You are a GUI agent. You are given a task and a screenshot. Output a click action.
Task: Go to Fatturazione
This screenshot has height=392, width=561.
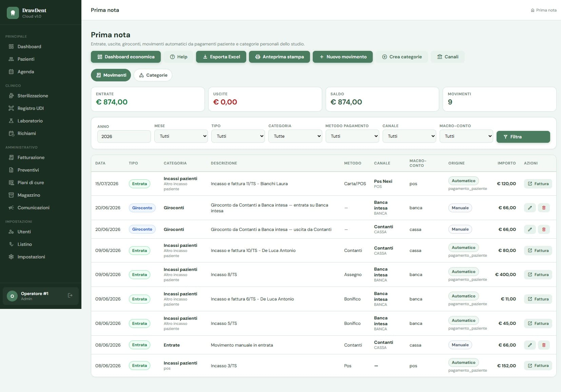pyautogui.click(x=41, y=157)
